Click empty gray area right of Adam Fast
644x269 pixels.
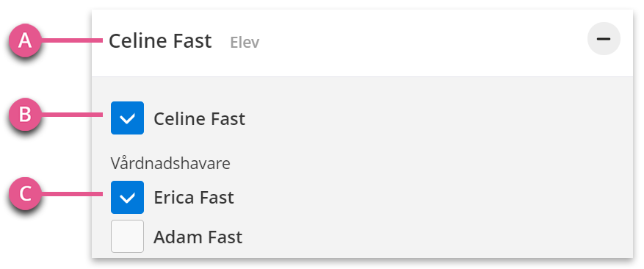[x=431, y=237]
